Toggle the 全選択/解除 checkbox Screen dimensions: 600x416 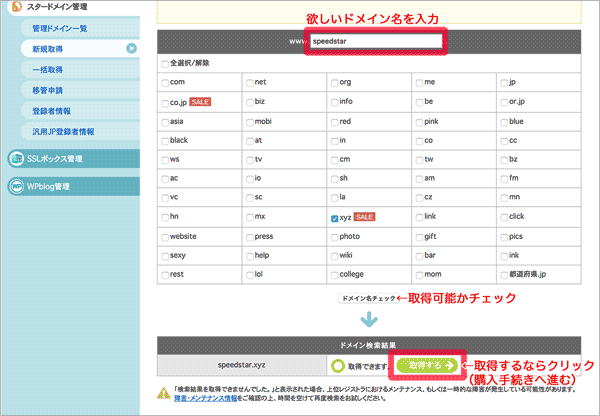(x=165, y=64)
